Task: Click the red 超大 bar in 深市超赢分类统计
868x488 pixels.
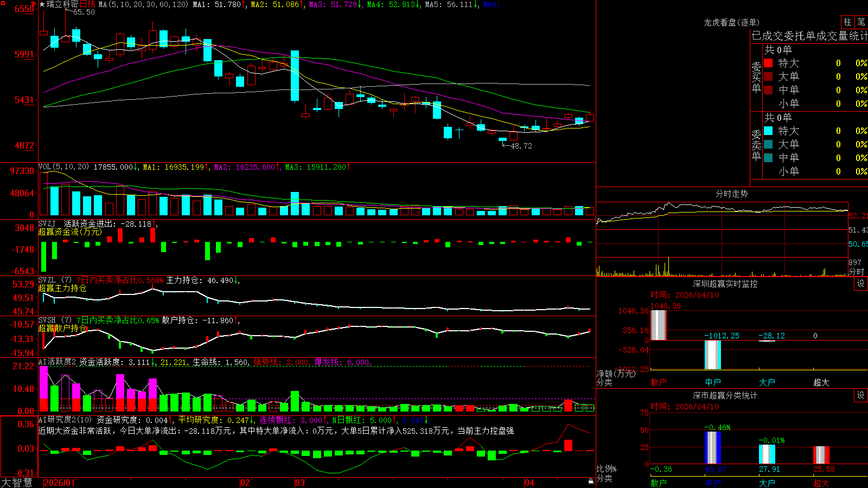Action: [821, 455]
